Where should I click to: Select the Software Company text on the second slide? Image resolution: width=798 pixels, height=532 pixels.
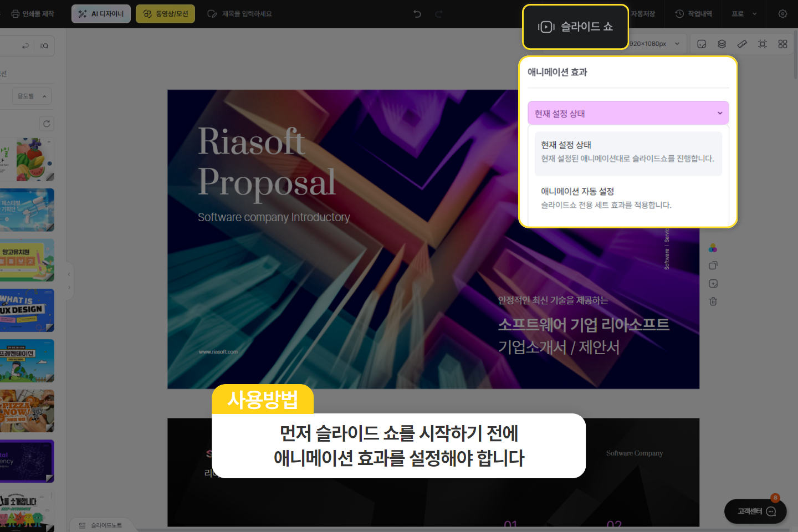tap(635, 453)
